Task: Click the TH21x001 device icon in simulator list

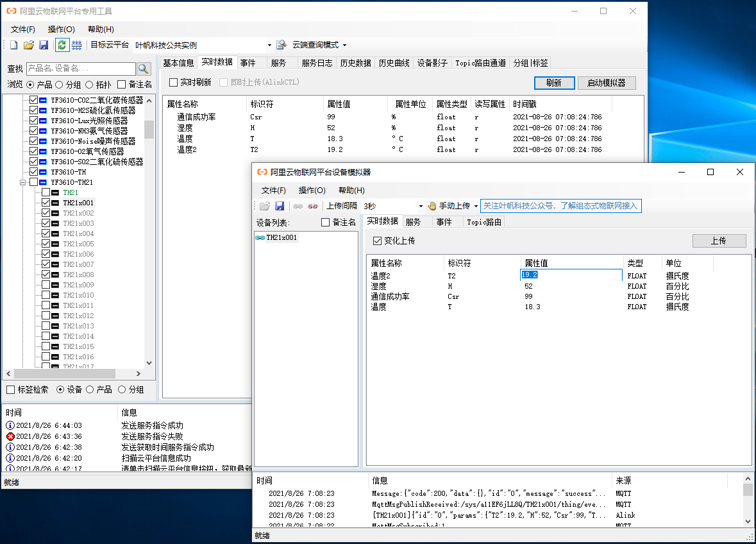Action: [260, 237]
